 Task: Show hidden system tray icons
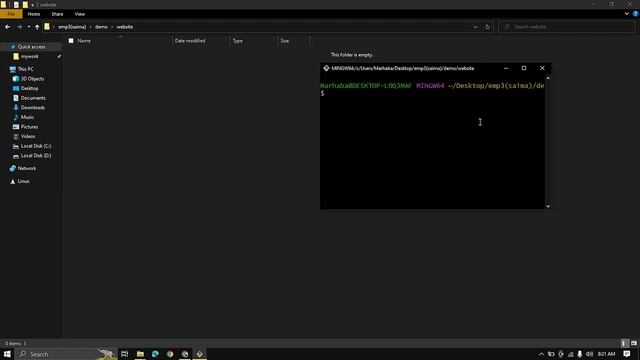[541, 354]
